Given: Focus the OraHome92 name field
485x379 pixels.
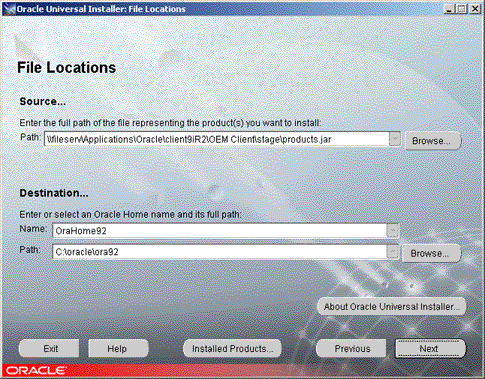Looking at the screenshot, I should point(219,231).
